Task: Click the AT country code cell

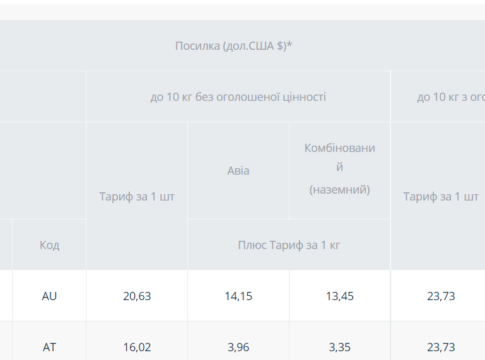Action: coord(49,347)
